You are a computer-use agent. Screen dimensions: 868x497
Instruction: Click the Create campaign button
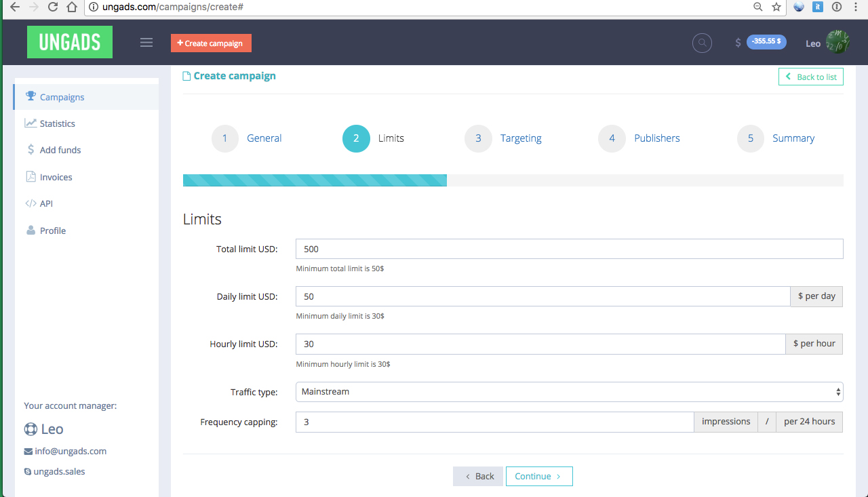click(x=211, y=43)
